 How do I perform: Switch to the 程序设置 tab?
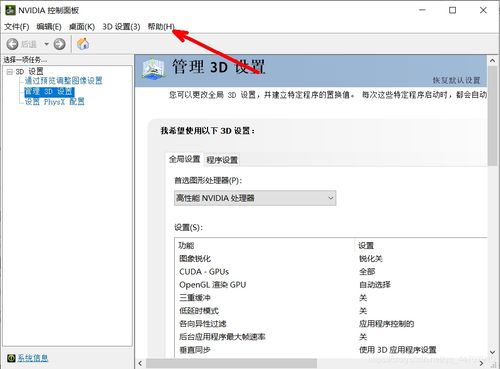coord(222,160)
